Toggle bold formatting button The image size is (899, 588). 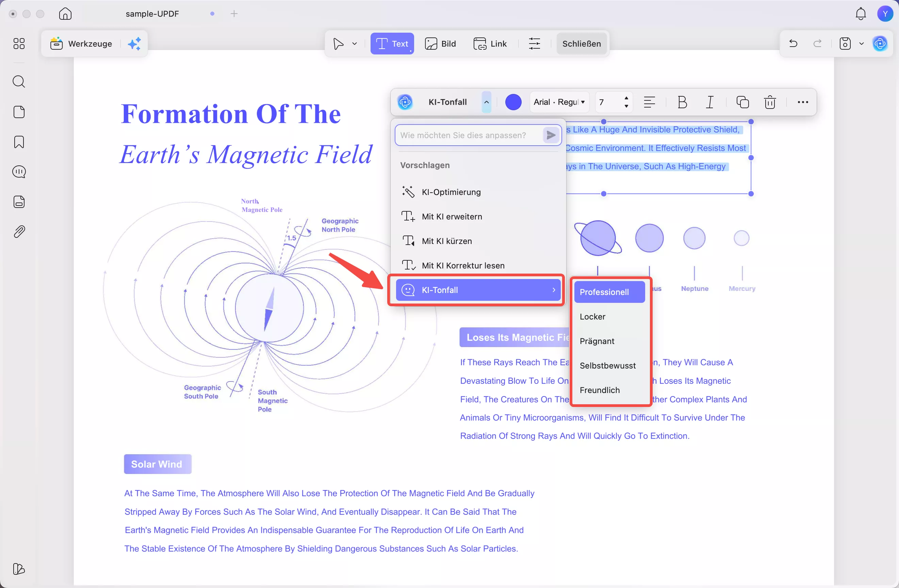682,102
